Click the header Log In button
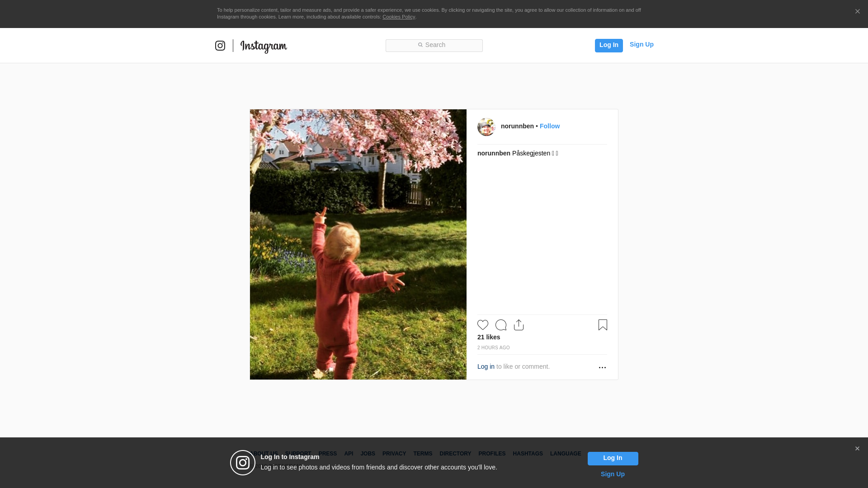The width and height of the screenshot is (868, 488). click(x=609, y=45)
